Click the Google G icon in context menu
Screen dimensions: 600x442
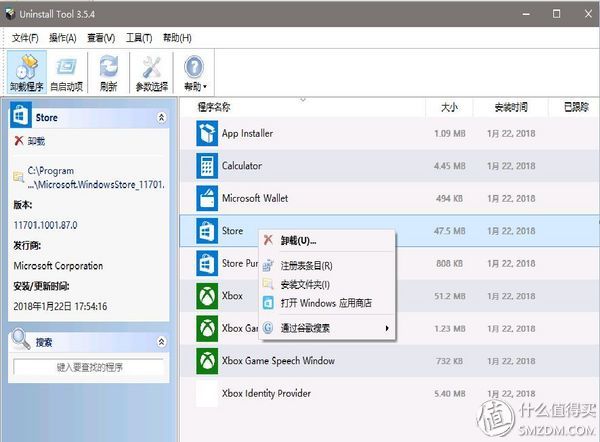click(268, 328)
